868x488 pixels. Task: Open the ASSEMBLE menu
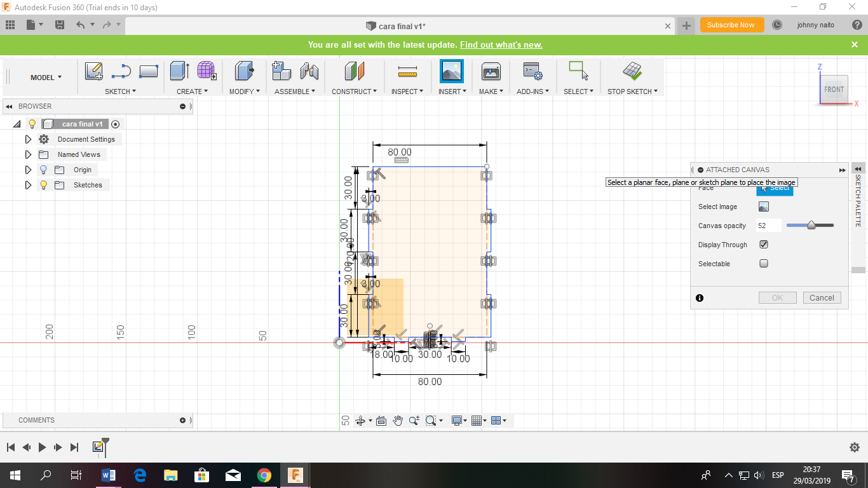(x=295, y=91)
